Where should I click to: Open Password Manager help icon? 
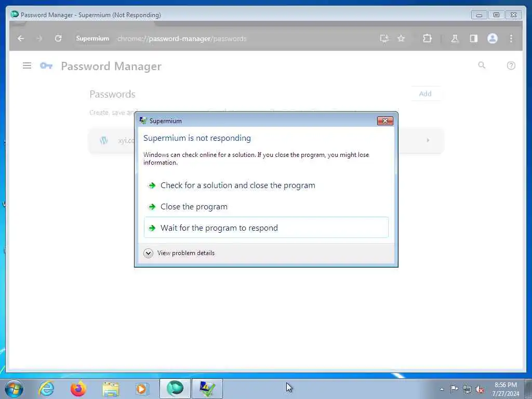click(x=511, y=65)
